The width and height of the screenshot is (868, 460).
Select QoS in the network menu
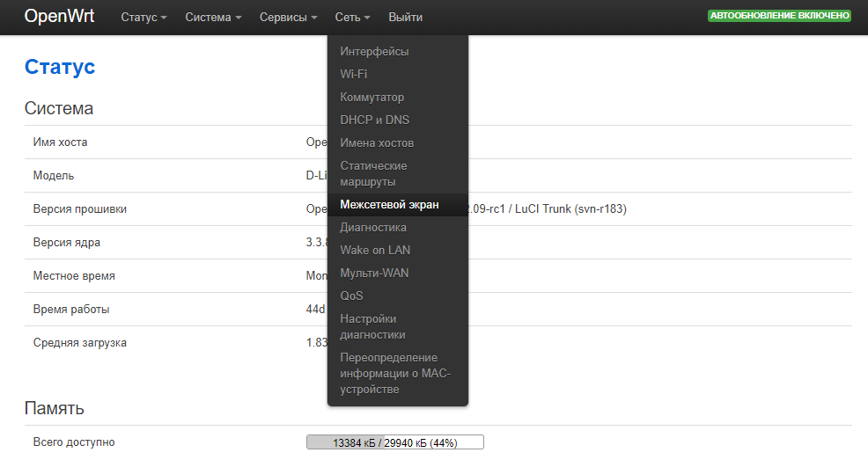pos(397,296)
